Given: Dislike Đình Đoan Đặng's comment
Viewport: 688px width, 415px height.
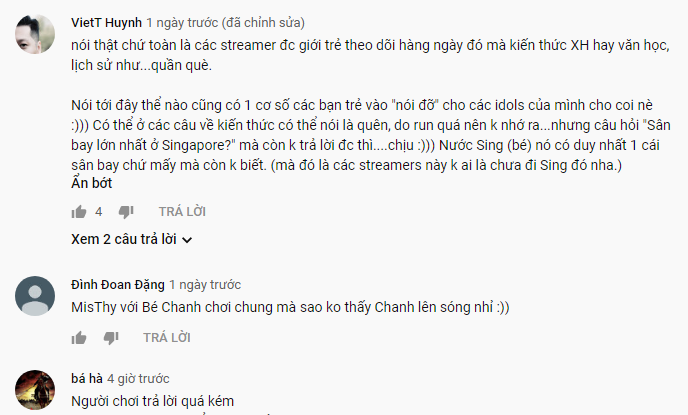Looking at the screenshot, I should click(111, 338).
